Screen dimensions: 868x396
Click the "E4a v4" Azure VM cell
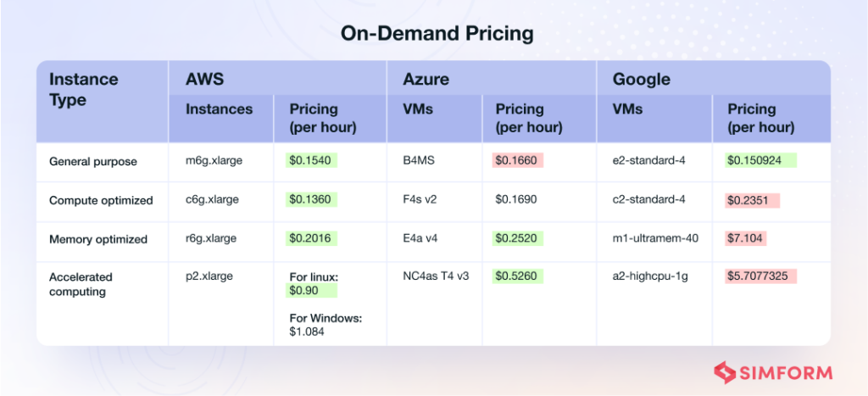(x=420, y=238)
